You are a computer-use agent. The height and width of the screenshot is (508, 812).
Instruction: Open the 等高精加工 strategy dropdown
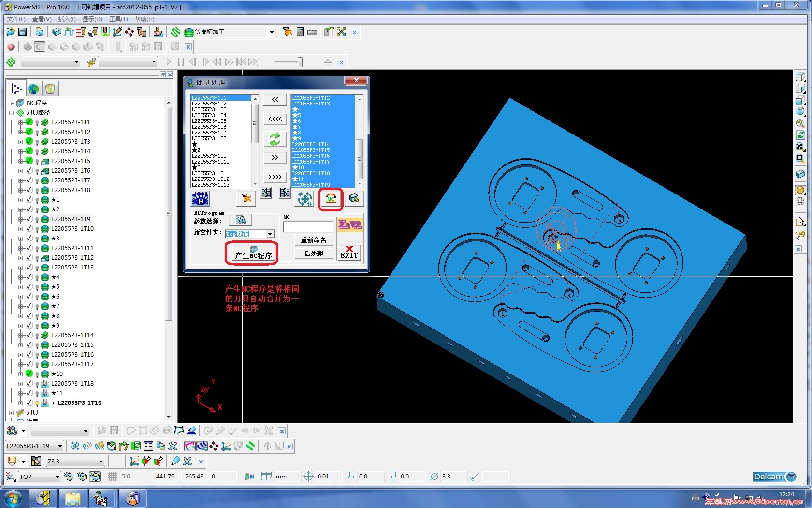pyautogui.click(x=272, y=32)
